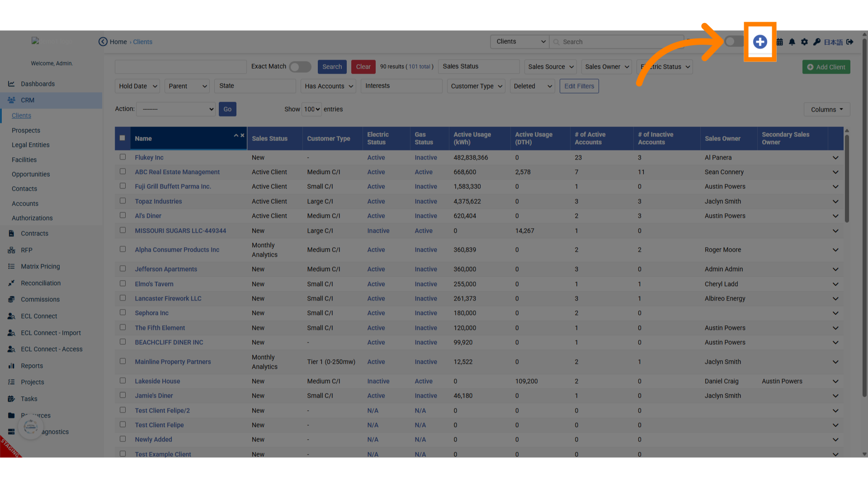
Task: Open Opportunities in the sidebar
Action: pos(31,174)
